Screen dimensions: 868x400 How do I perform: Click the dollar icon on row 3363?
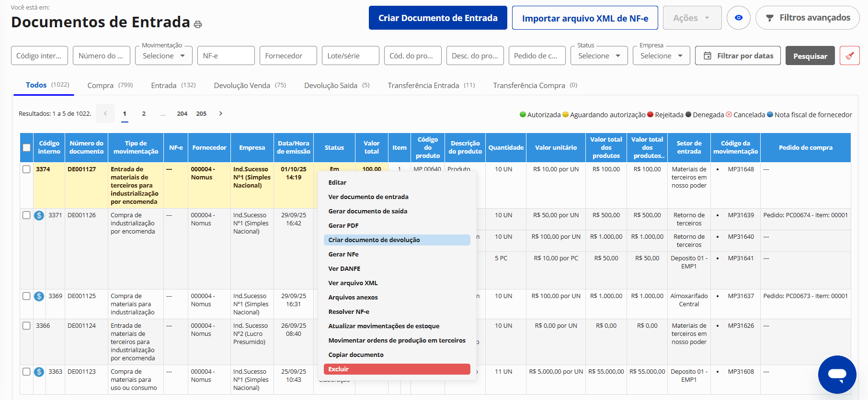point(39,372)
